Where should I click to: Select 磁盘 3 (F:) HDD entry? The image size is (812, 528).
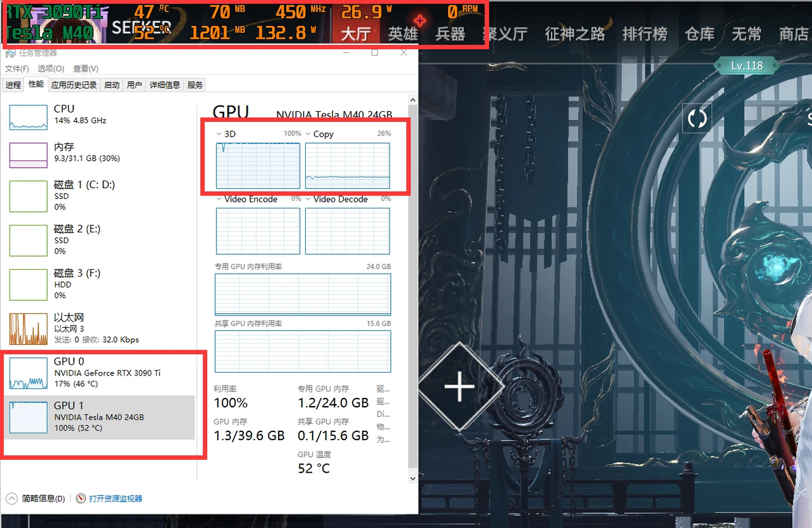(x=100, y=284)
